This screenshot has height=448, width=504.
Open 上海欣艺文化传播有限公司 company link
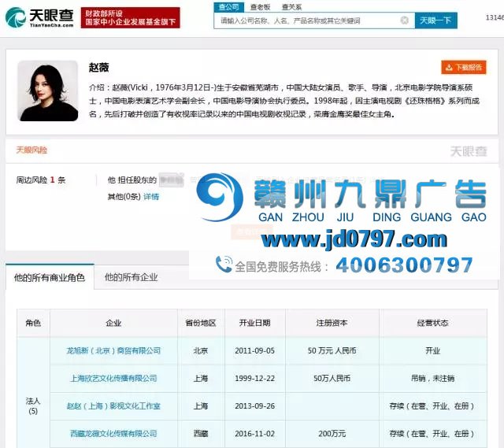(113, 378)
